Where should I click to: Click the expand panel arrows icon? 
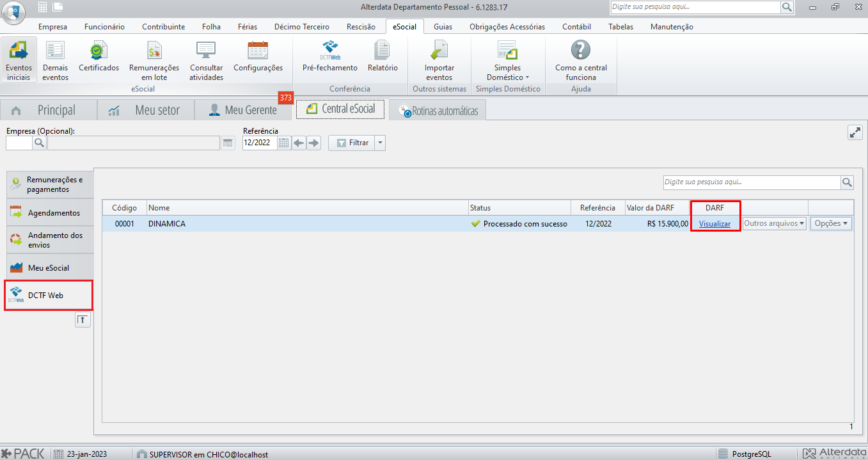tap(855, 132)
